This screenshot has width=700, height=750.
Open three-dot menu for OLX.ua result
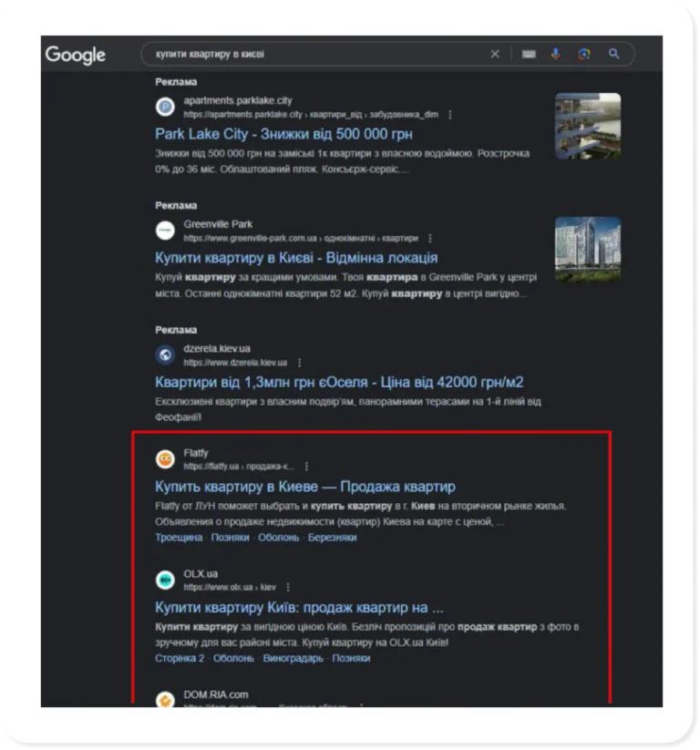(287, 588)
